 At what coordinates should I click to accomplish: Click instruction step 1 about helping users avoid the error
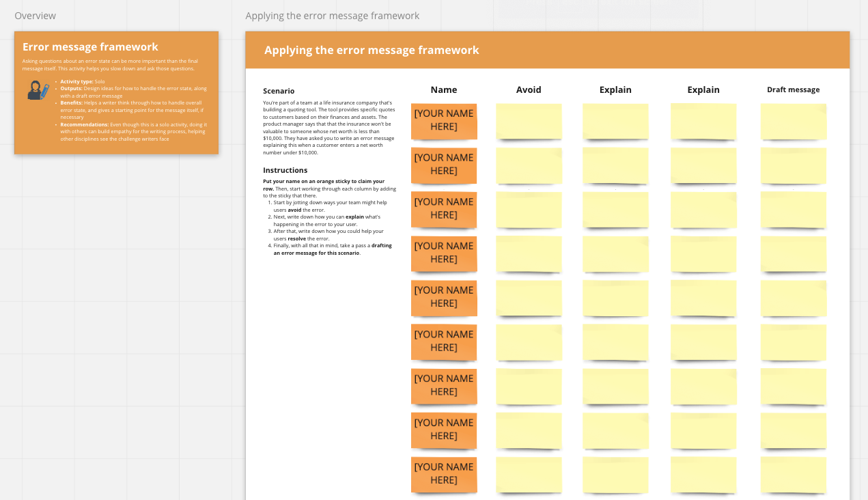pos(331,206)
